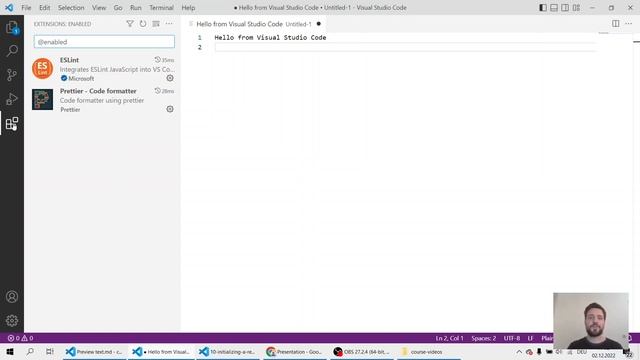Open the Go menu
640x360 pixels.
118,8
